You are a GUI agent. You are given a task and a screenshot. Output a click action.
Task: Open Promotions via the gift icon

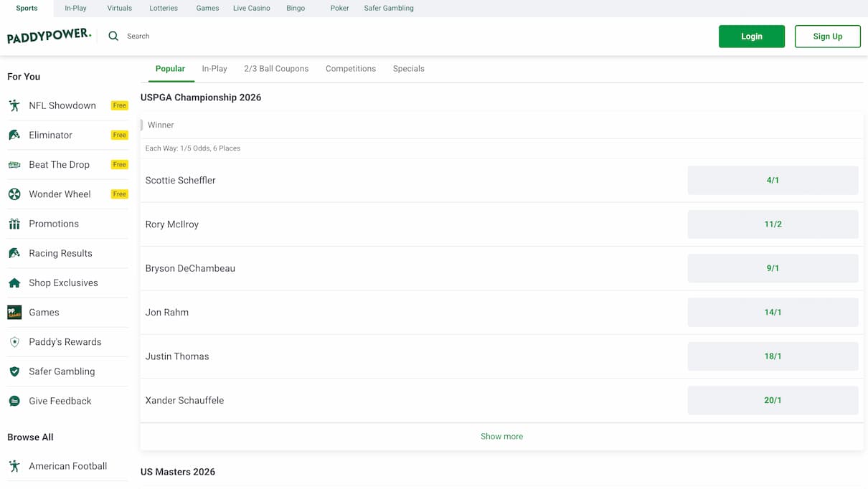(x=14, y=224)
